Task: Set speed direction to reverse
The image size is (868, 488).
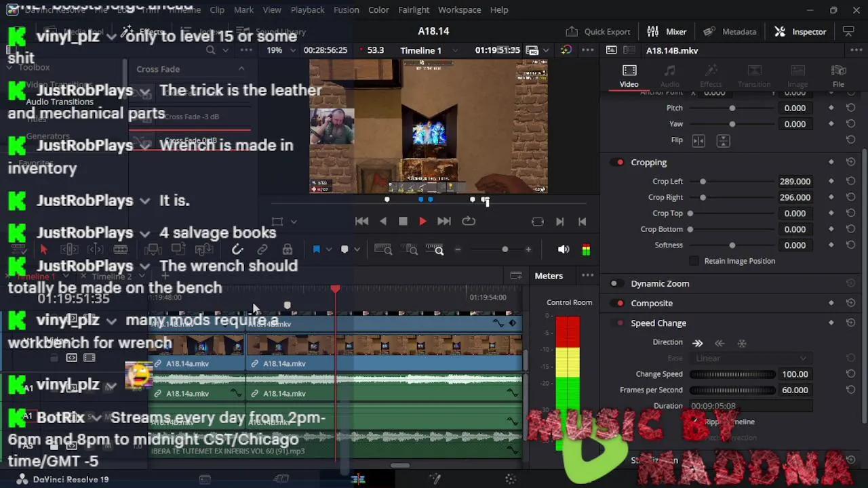Action: pos(719,343)
